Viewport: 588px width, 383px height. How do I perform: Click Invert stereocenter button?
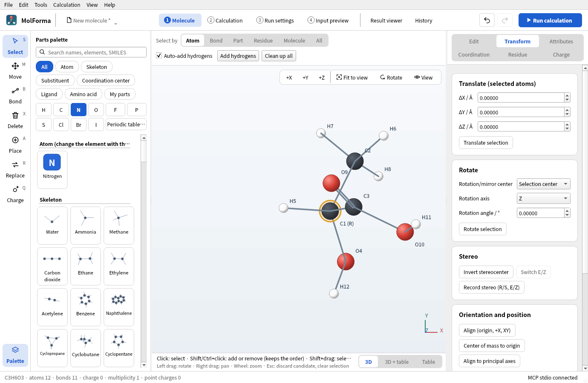(x=486, y=272)
